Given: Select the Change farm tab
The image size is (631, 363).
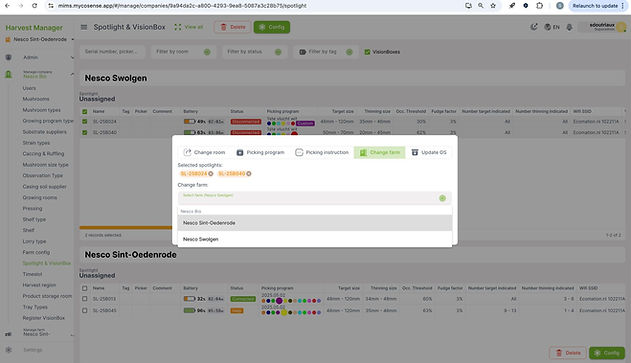Looking at the screenshot, I should tap(379, 152).
